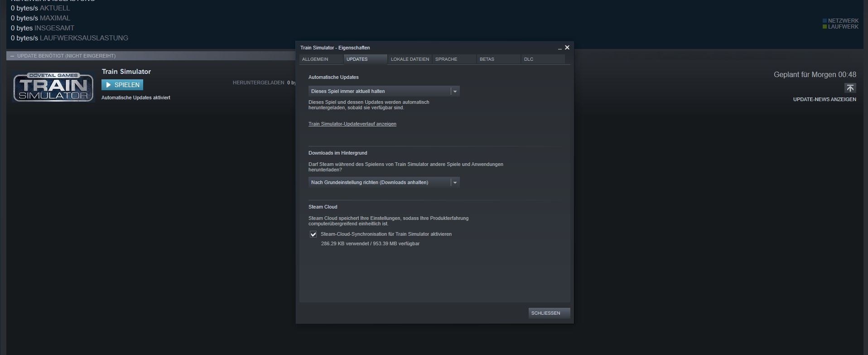This screenshot has height=355, width=868.
Task: Minimize the Eigenschaften dialog
Action: point(560,48)
